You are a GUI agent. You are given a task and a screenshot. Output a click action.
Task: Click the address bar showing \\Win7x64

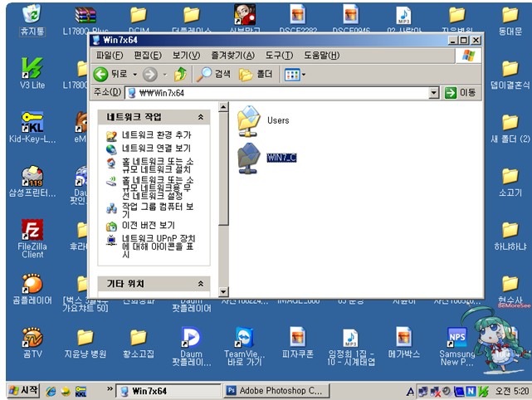click(x=274, y=93)
